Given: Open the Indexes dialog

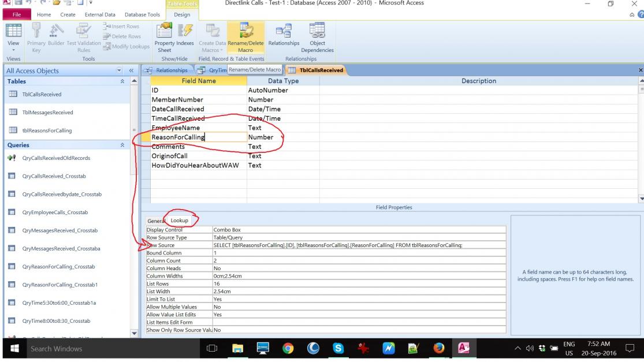Looking at the screenshot, I should tap(185, 35).
